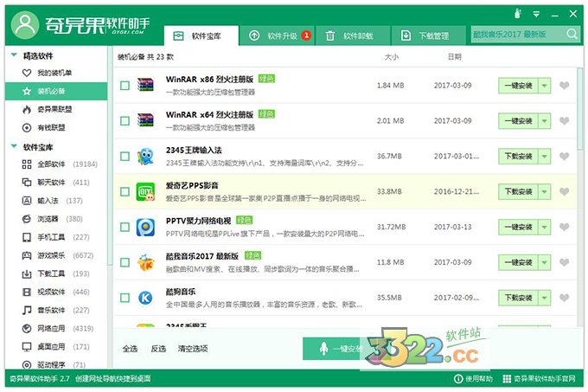Image resolution: width=588 pixels, height=392 pixels.
Task: Click the 2345王牌输入法 app icon
Action: click(x=145, y=156)
